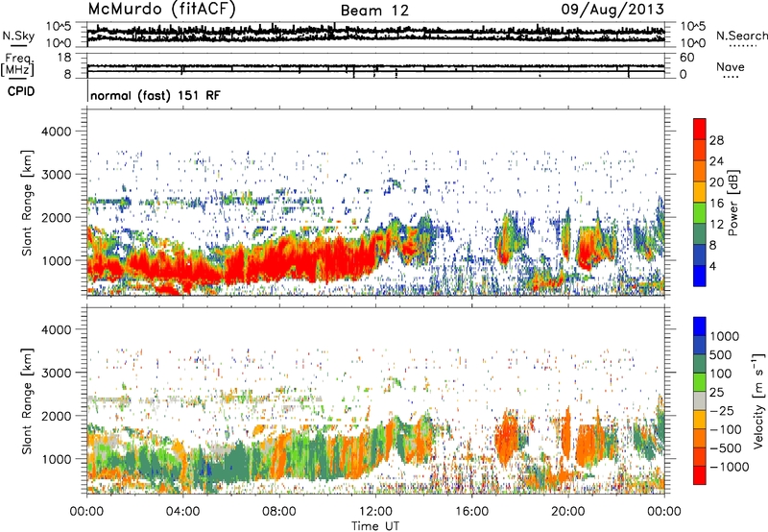768x532 pixels.
Task: Click the red bottom of the velocity colorbar
Action: click(x=700, y=475)
